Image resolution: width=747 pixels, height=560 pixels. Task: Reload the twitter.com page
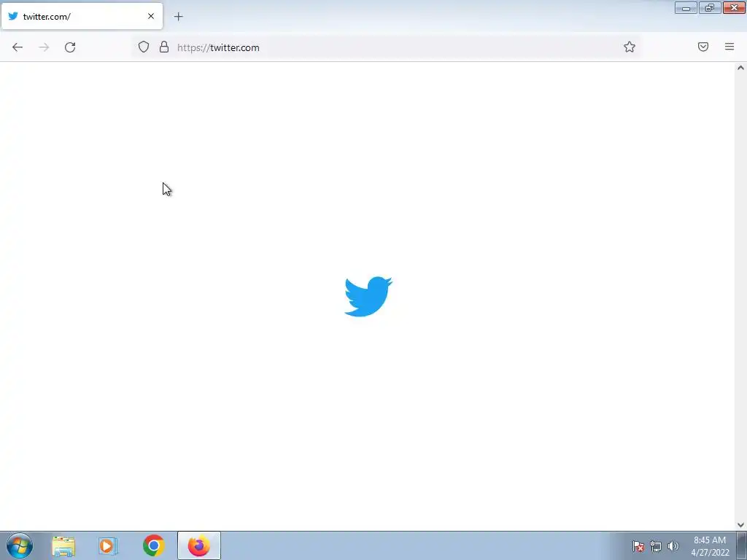click(x=70, y=47)
